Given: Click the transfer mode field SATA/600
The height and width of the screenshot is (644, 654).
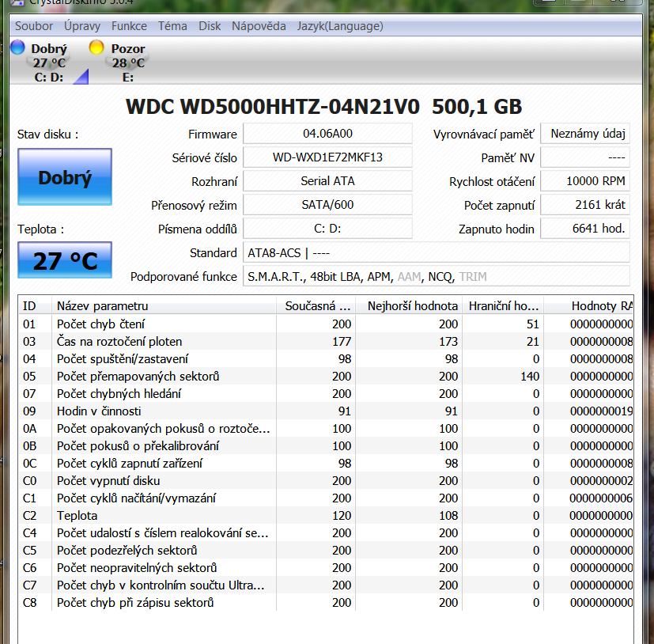Looking at the screenshot, I should tap(327, 205).
